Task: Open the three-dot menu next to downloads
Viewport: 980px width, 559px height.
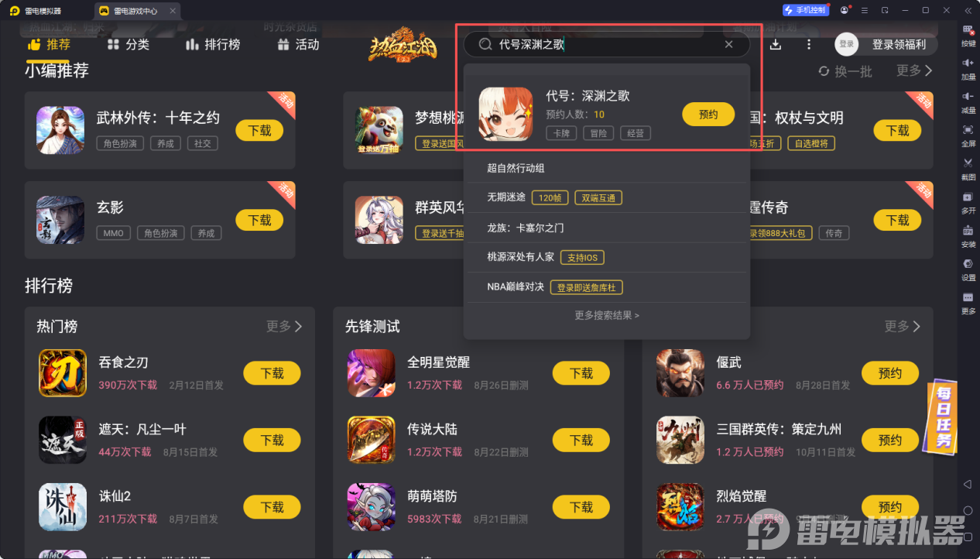Action: (809, 45)
